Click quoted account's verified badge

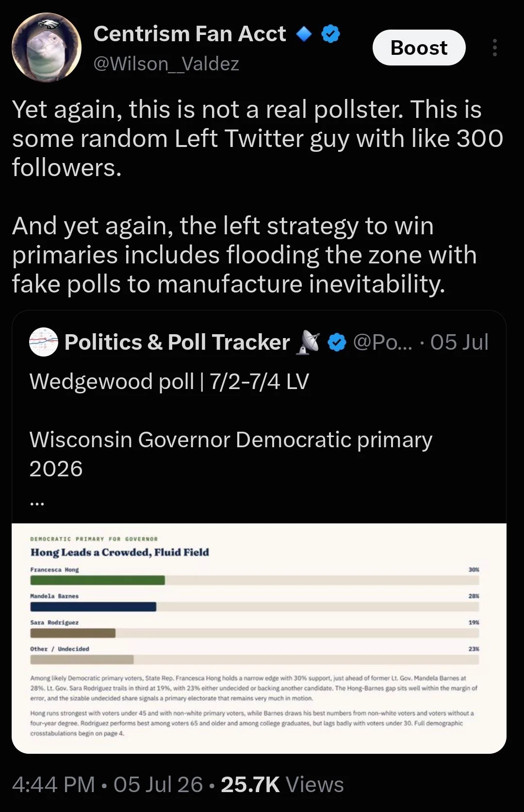337,342
